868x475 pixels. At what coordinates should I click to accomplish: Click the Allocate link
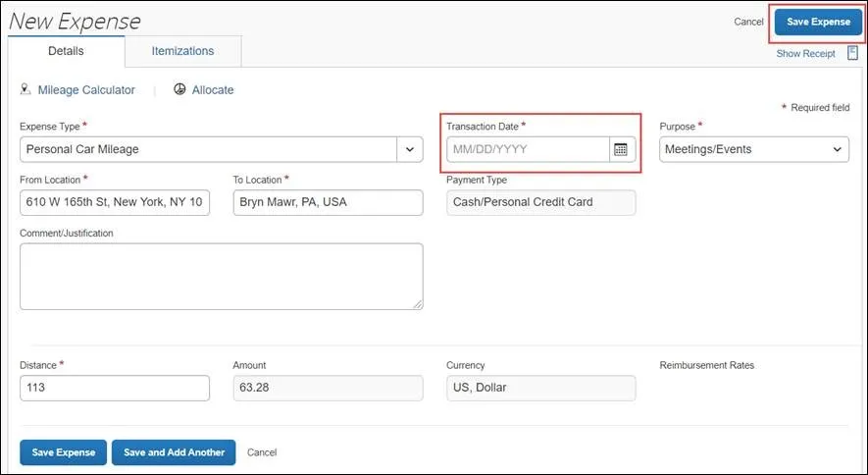point(213,89)
